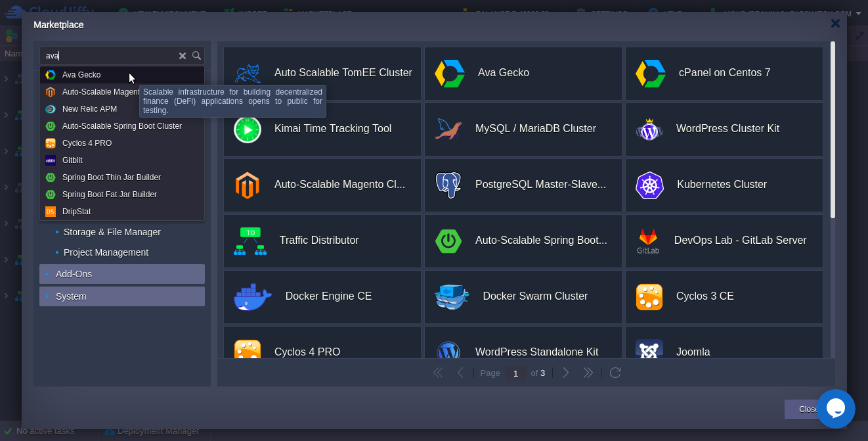This screenshot has width=868, height=441.
Task: Open the live chat bubble
Action: 835,409
